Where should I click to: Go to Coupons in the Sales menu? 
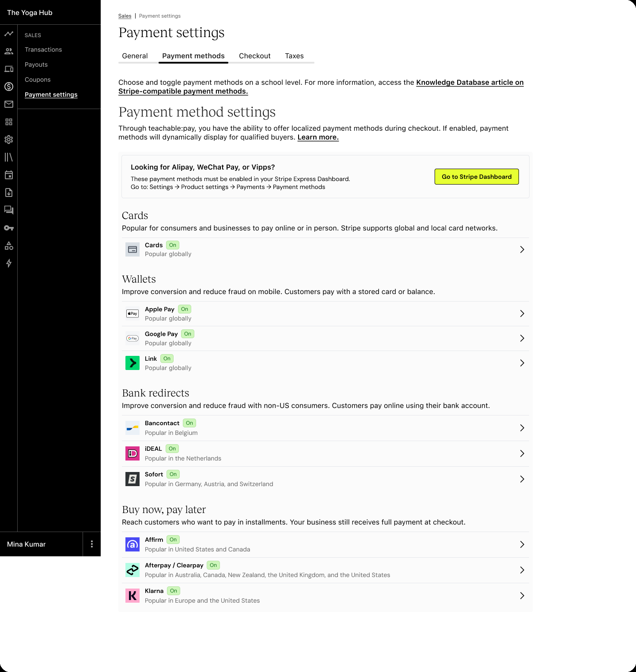click(38, 79)
